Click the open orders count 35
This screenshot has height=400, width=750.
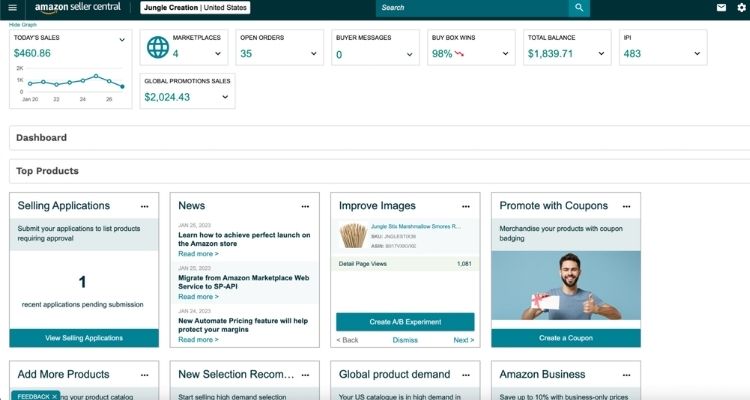click(x=246, y=54)
